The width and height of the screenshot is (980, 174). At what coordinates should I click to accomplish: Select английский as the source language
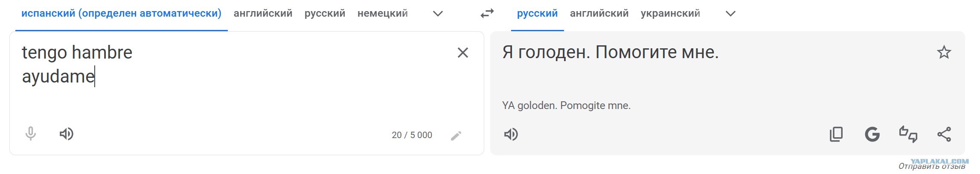point(263,14)
